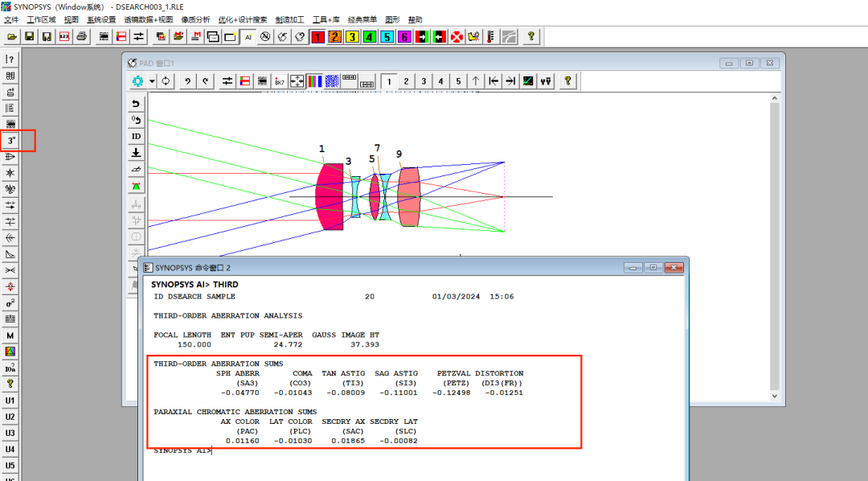Click the ID button in PAD side toolbar
Viewport: 868px width, 481px height.
pyautogui.click(x=136, y=136)
